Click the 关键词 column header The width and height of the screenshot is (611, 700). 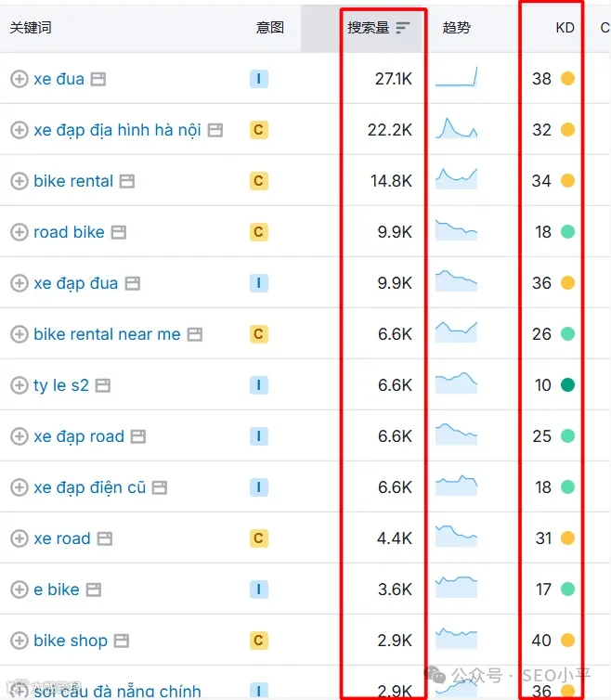[x=31, y=28]
